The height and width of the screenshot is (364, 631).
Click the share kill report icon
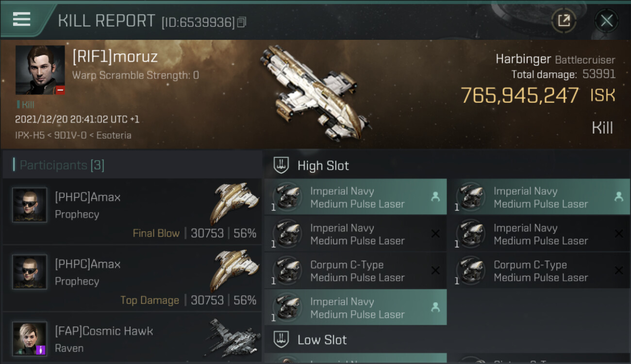coord(564,20)
